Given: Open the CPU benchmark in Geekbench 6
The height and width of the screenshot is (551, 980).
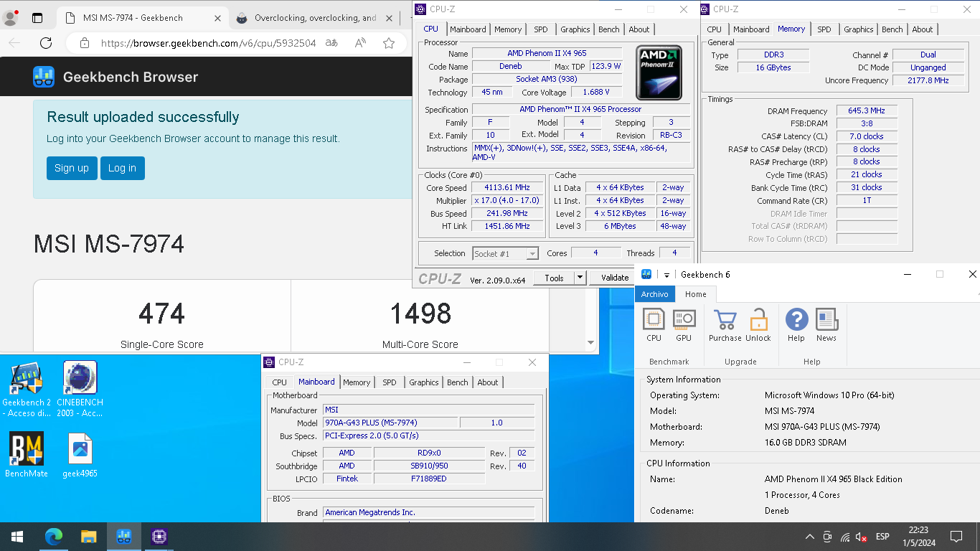Looking at the screenshot, I should (x=654, y=325).
